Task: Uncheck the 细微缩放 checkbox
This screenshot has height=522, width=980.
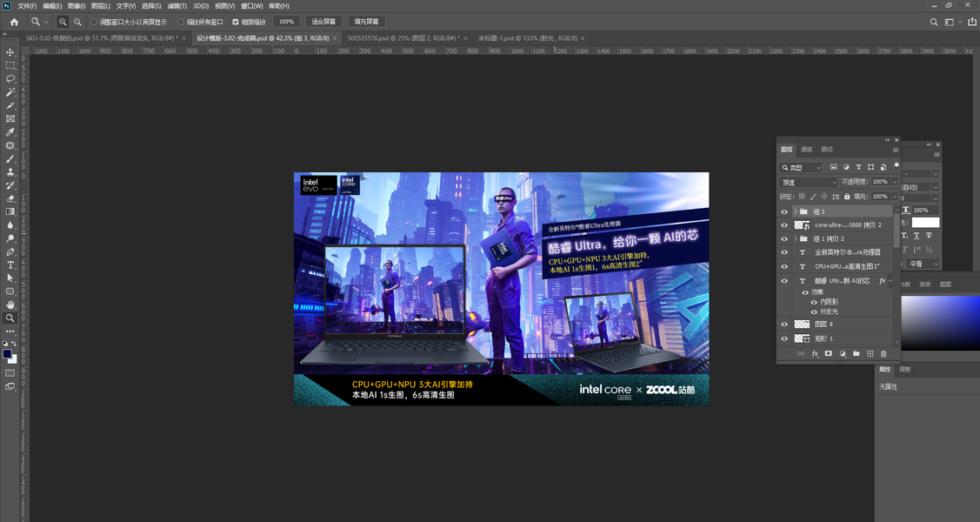Action: click(236, 22)
